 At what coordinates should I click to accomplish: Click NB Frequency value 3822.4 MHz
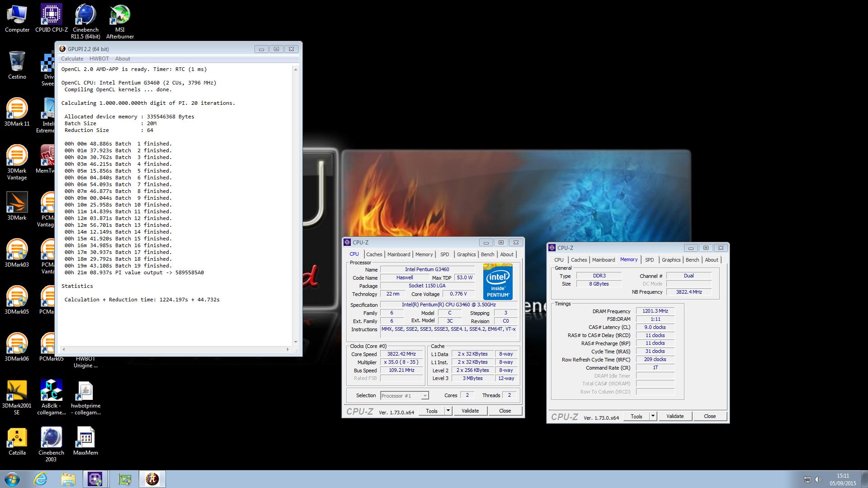click(689, 292)
